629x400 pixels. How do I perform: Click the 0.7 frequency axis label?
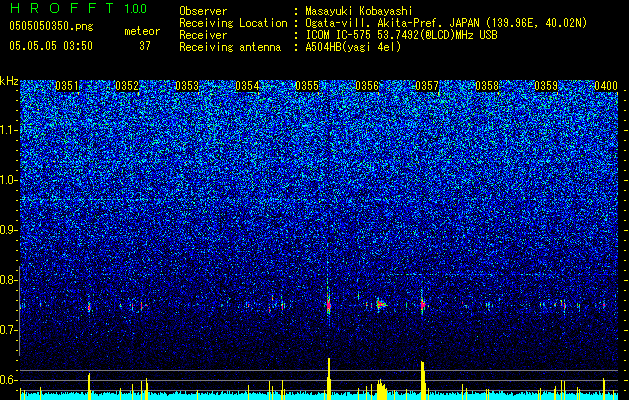pyautogui.click(x=8, y=330)
